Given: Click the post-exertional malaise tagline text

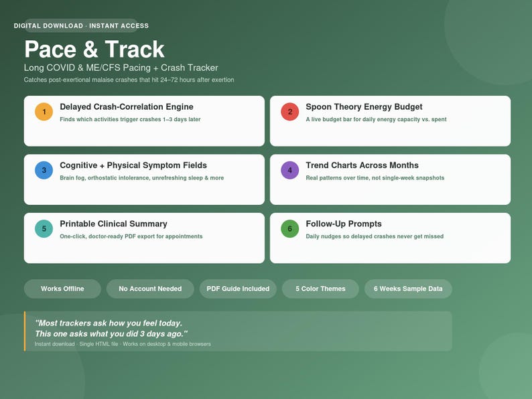Looking at the screenshot, I should [x=129, y=80].
